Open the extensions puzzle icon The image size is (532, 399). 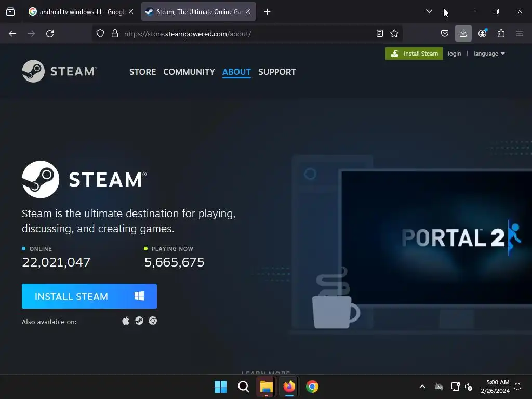(x=501, y=33)
